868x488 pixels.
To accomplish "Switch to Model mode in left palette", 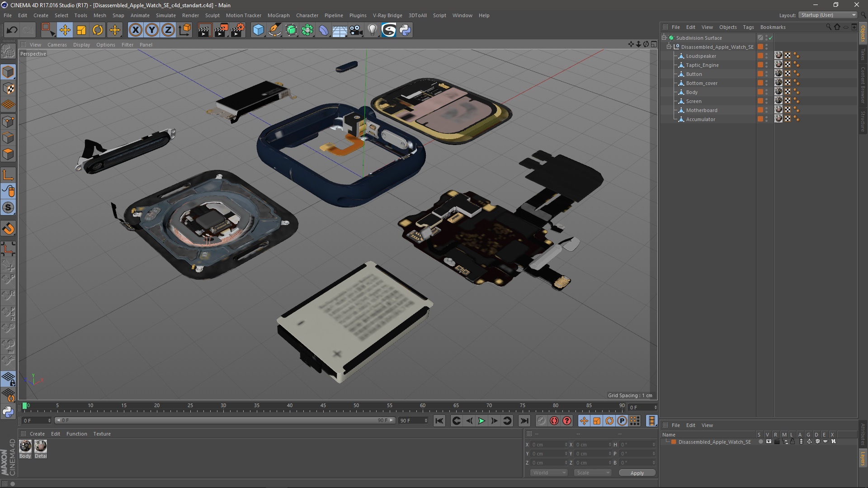I will point(8,72).
